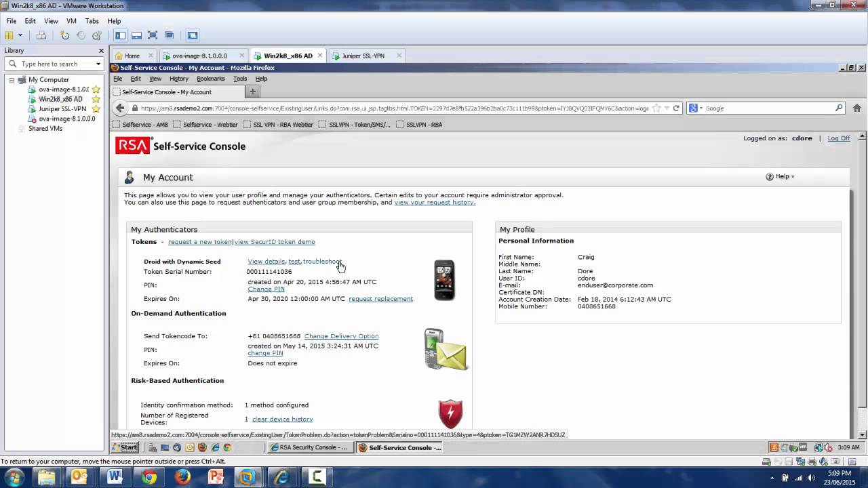Enter full screen mode icon
This screenshot has height=488, width=868.
(x=153, y=35)
